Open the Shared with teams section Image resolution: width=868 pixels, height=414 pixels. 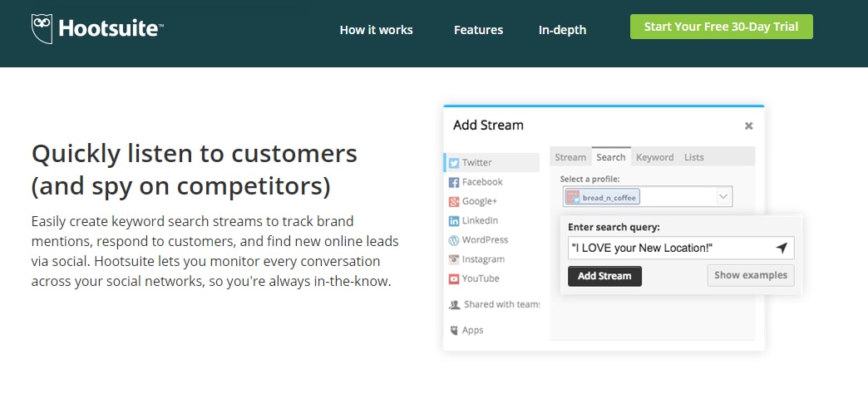click(x=495, y=304)
